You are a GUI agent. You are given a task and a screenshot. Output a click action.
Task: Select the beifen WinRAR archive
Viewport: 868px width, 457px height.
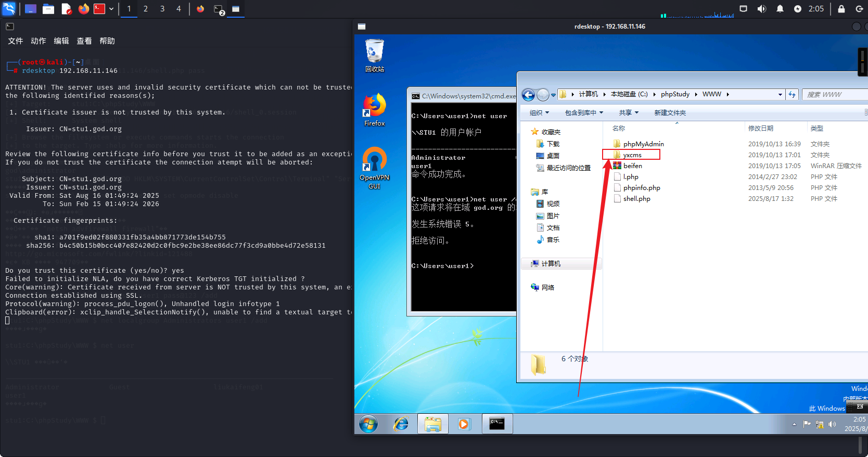click(628, 166)
